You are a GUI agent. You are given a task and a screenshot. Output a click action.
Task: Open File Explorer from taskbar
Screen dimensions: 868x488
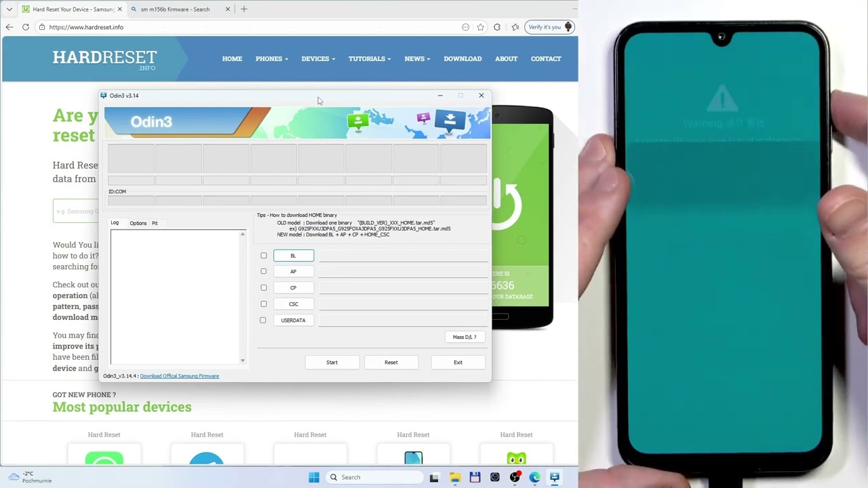[454, 477]
